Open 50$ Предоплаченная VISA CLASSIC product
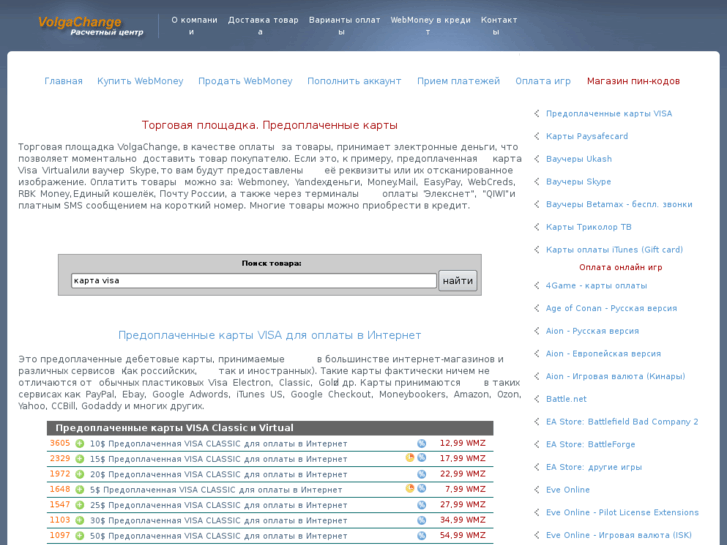 pyautogui.click(x=218, y=536)
